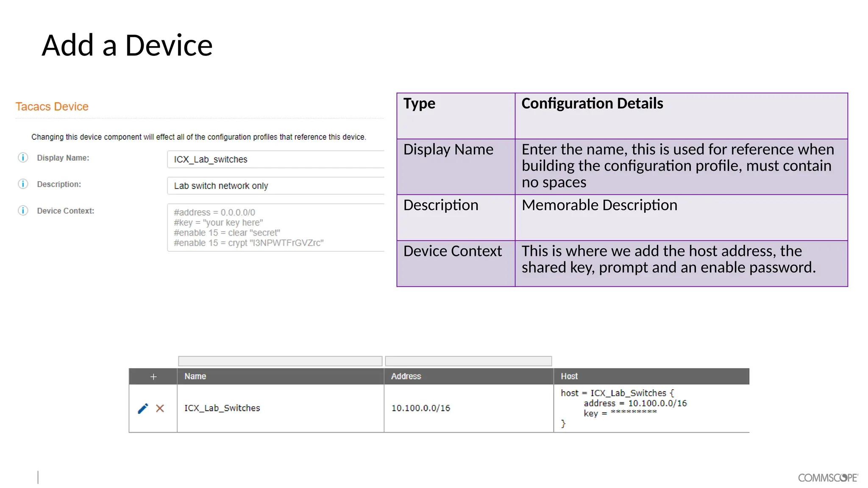Delete ICX_Lab_Switches with the red X icon
The image size is (868, 488).
pyautogui.click(x=160, y=408)
